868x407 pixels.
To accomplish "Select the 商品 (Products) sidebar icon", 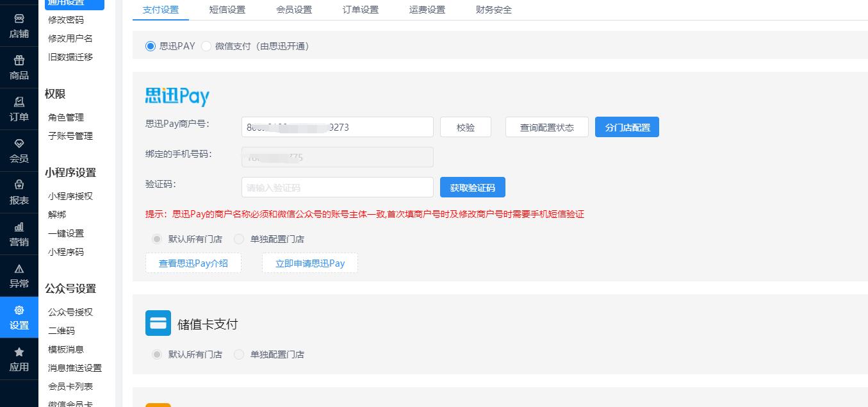I will pos(19,67).
